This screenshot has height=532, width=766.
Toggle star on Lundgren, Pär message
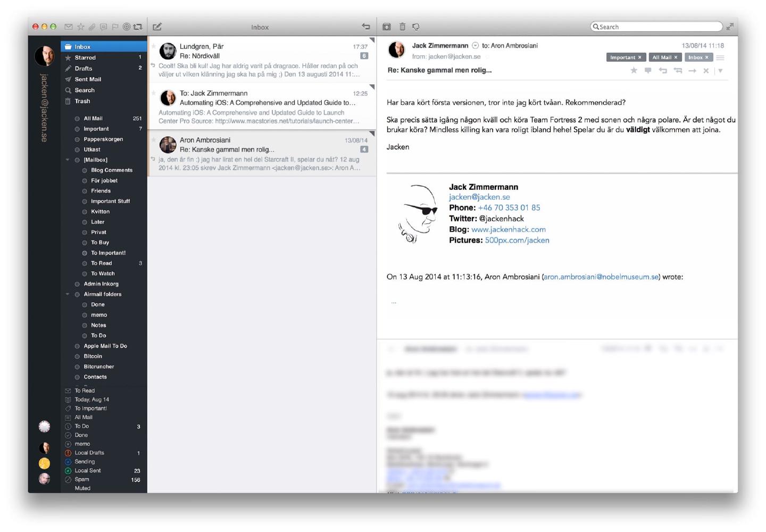point(154,47)
